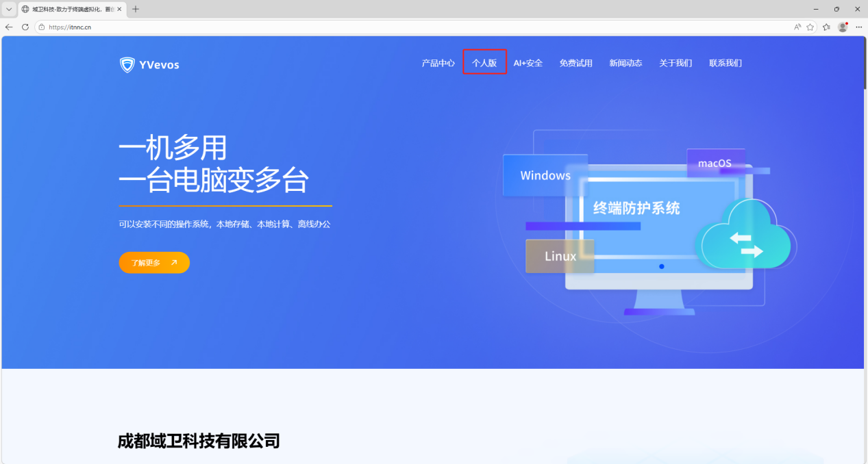
Task: Open a new browser tab with +
Action: click(x=136, y=9)
